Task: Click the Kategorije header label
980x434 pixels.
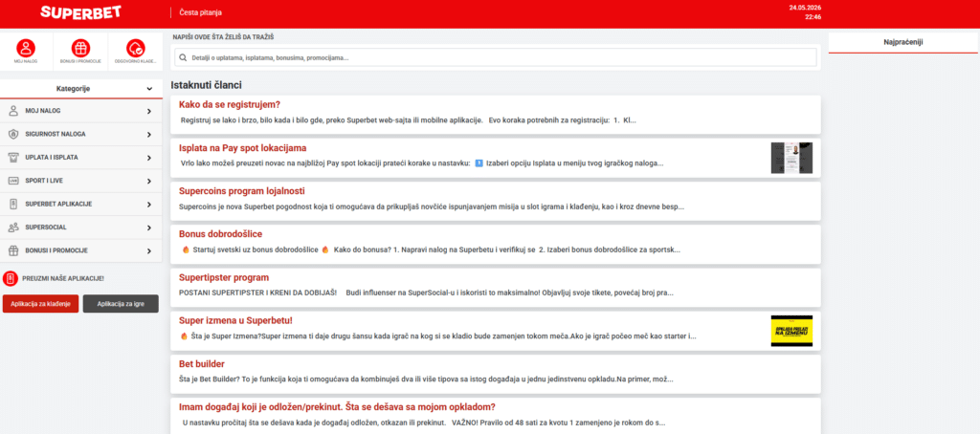Action: click(x=73, y=89)
